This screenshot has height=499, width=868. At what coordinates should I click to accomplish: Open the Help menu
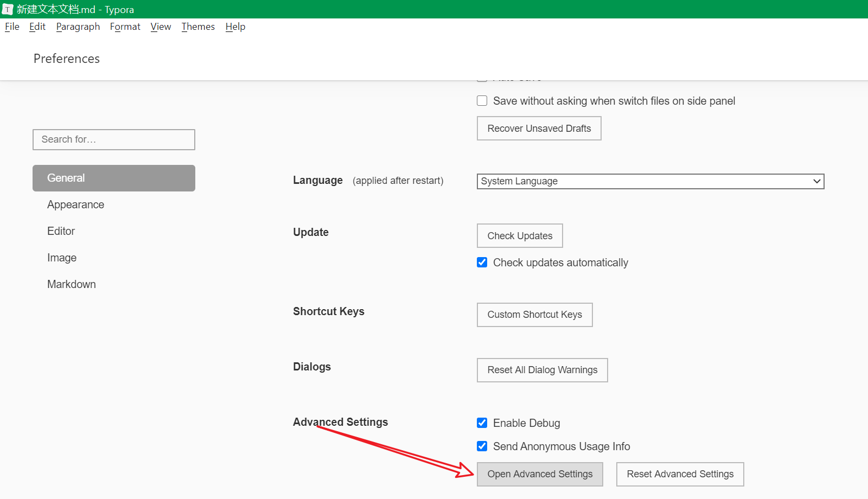pos(235,27)
